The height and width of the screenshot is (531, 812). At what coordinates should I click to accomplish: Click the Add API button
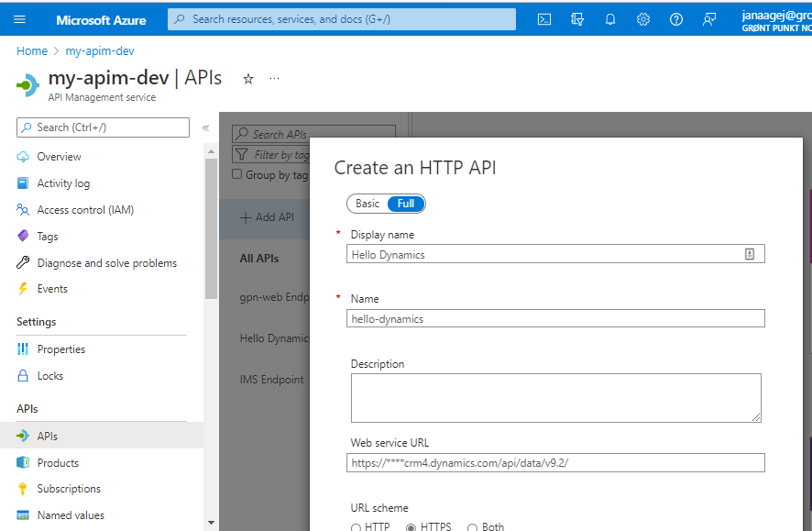(265, 217)
